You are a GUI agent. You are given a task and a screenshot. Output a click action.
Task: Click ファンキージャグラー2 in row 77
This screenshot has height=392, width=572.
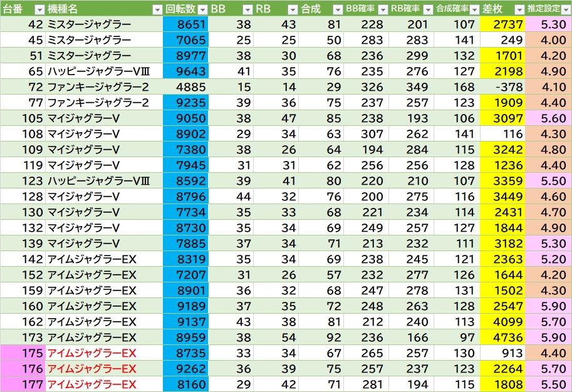click(x=104, y=103)
